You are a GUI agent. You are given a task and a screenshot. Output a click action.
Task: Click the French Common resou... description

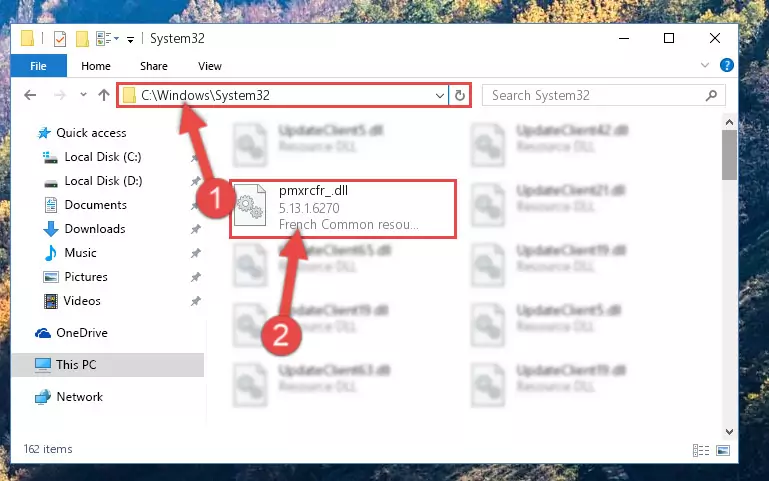(348, 225)
